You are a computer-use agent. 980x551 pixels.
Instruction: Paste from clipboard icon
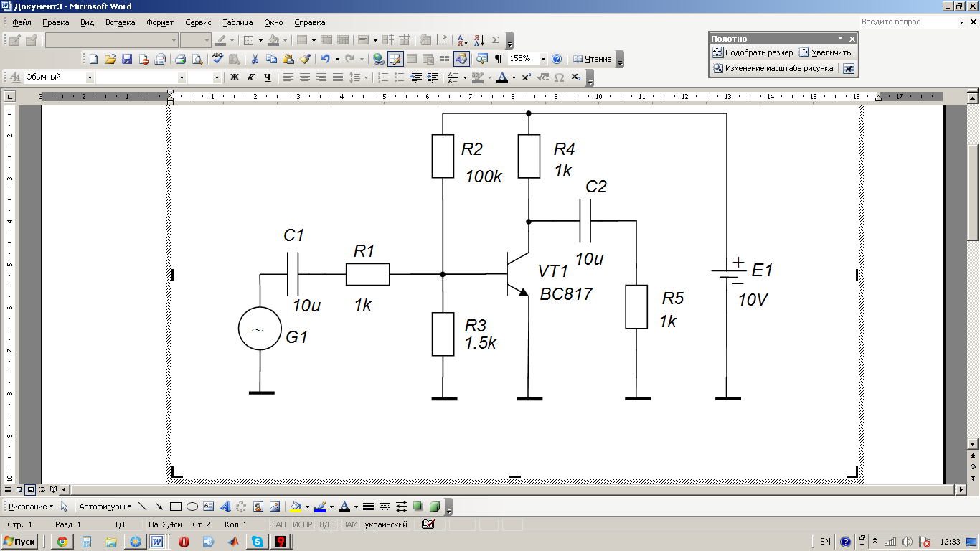[288, 59]
